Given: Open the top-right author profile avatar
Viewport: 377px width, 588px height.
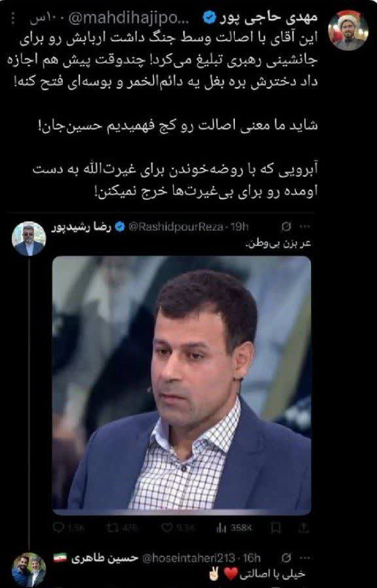Looking at the screenshot, I should (x=348, y=30).
